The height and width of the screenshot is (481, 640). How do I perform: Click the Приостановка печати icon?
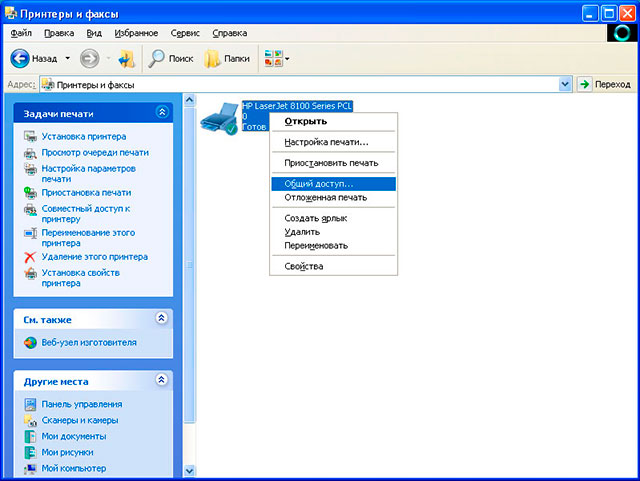pyautogui.click(x=30, y=192)
